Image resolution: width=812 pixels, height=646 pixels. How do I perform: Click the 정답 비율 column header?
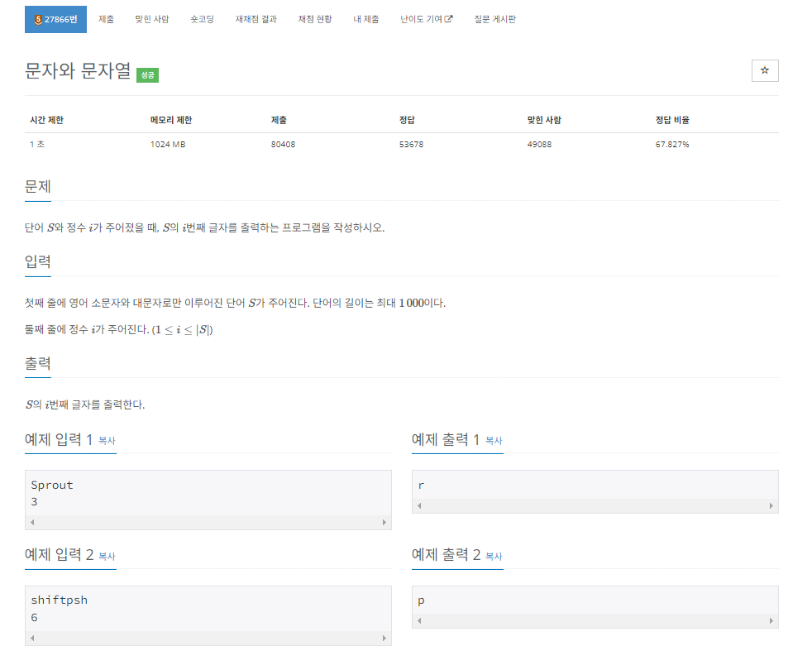(x=672, y=120)
